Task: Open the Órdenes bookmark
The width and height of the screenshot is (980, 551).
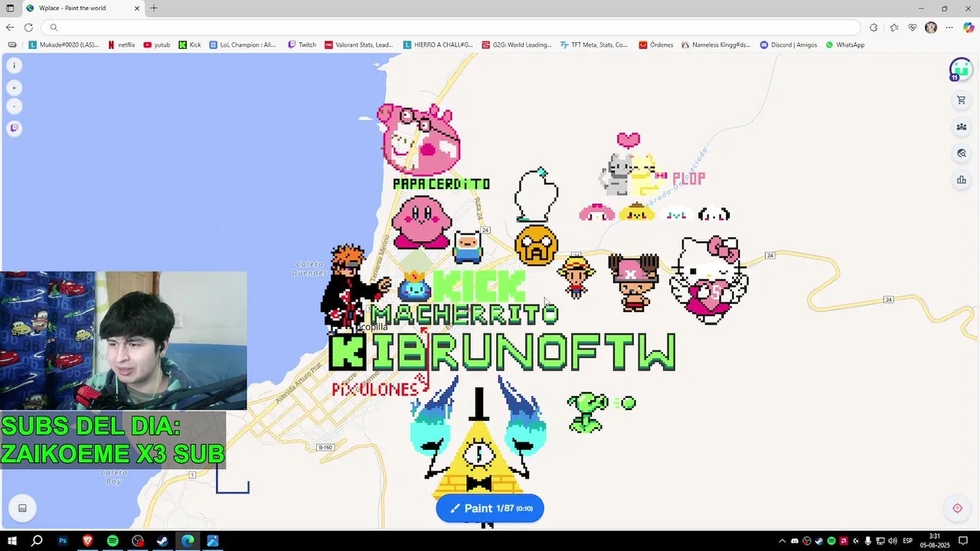Action: 656,45
